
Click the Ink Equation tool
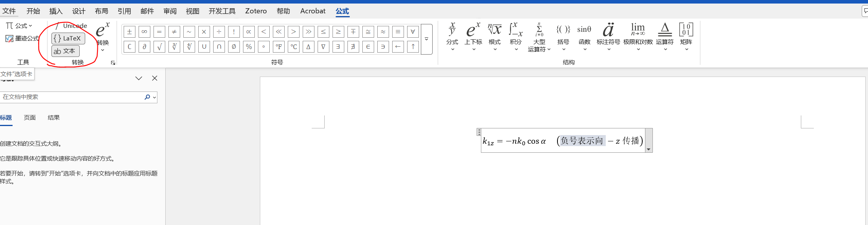pyautogui.click(x=23, y=38)
